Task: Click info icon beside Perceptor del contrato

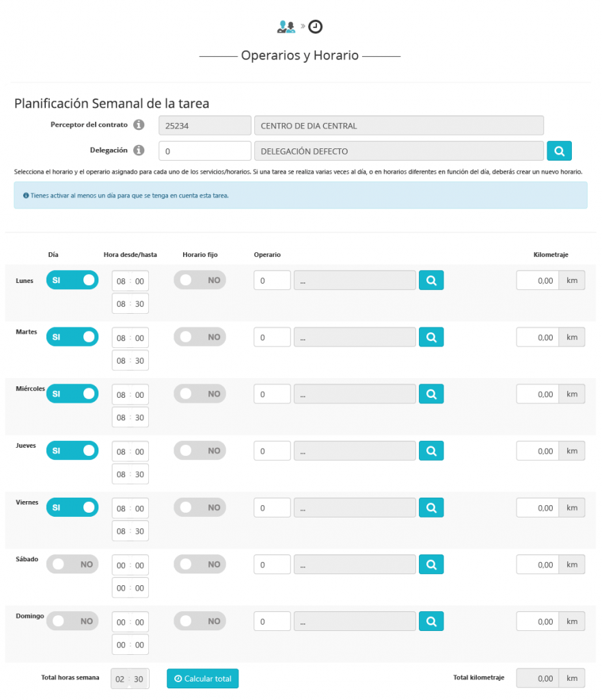Action: 139,125
